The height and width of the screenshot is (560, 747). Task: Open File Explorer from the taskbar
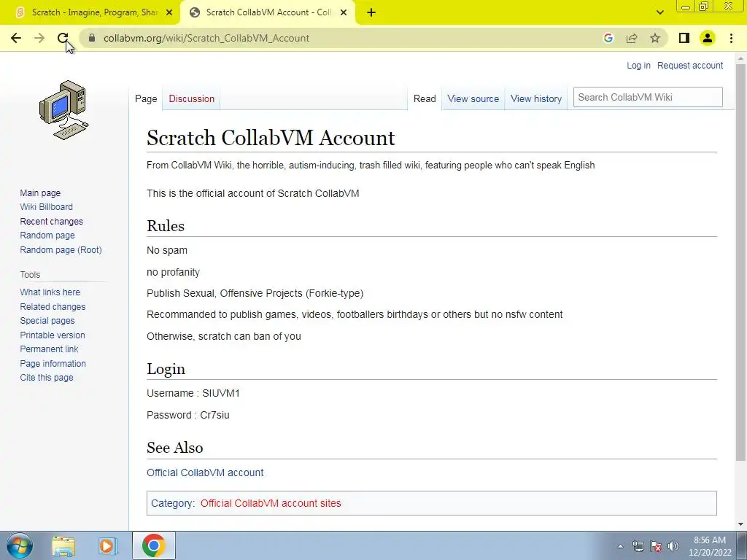pos(63,545)
